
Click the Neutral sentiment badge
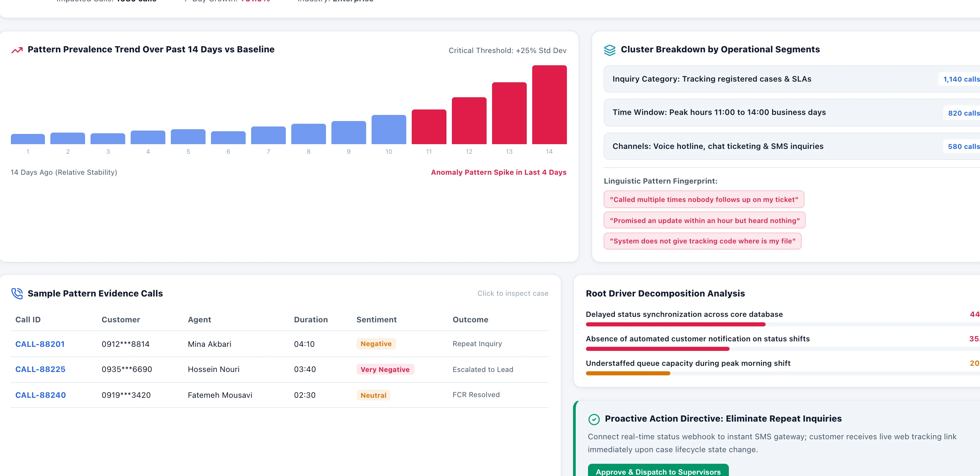point(373,395)
